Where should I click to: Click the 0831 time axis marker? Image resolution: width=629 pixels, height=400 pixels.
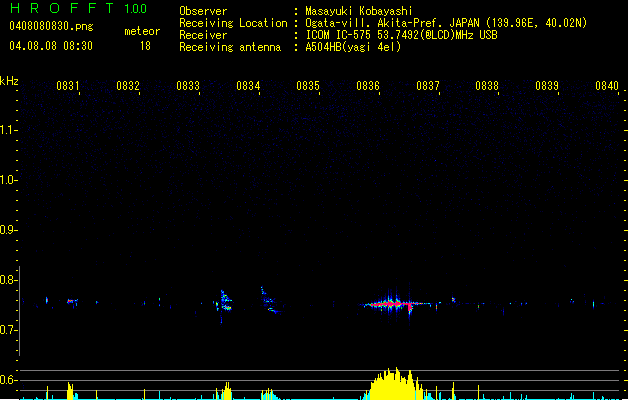pyautogui.click(x=67, y=86)
